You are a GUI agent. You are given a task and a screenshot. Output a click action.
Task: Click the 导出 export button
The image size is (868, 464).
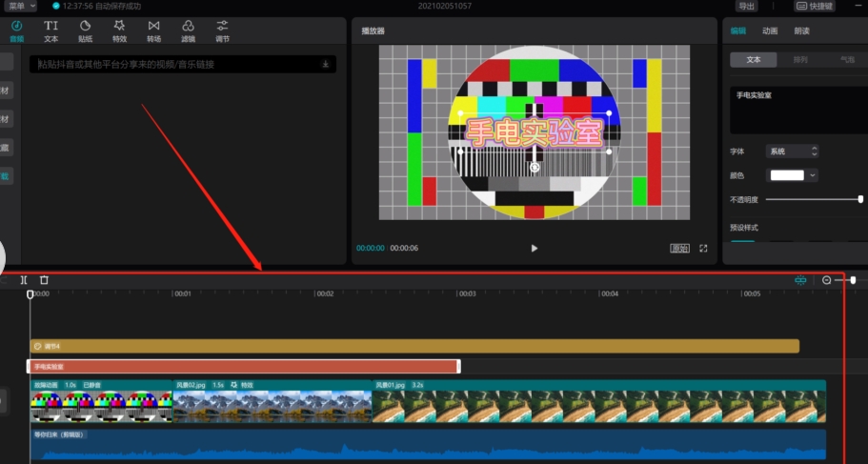coord(747,6)
